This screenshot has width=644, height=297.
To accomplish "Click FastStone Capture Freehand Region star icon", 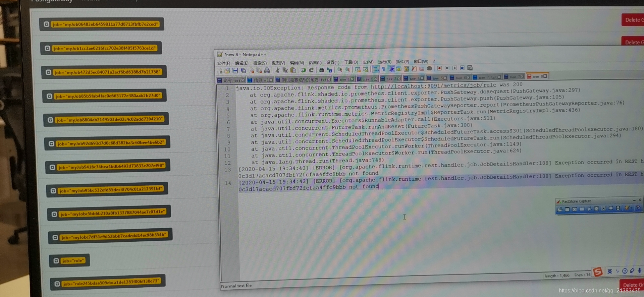I will click(589, 209).
